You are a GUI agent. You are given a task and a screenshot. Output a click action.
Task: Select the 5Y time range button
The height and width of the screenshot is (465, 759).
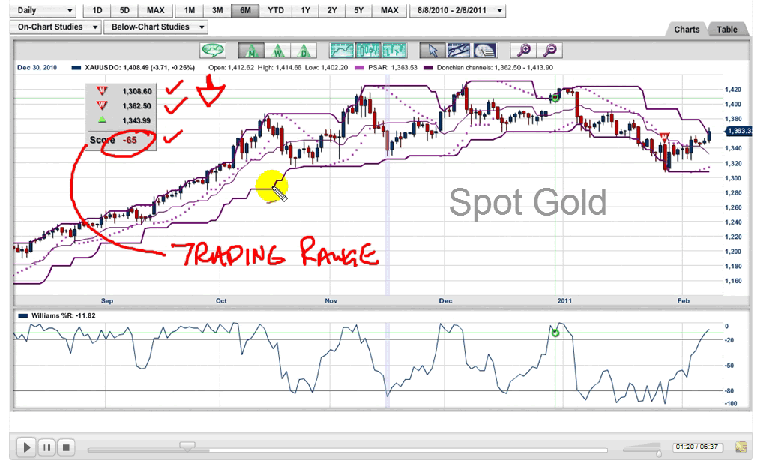pos(359,10)
